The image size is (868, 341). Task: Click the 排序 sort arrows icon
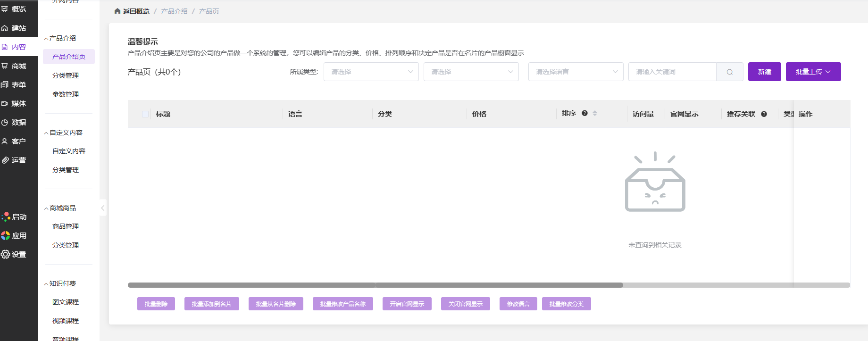[595, 113]
